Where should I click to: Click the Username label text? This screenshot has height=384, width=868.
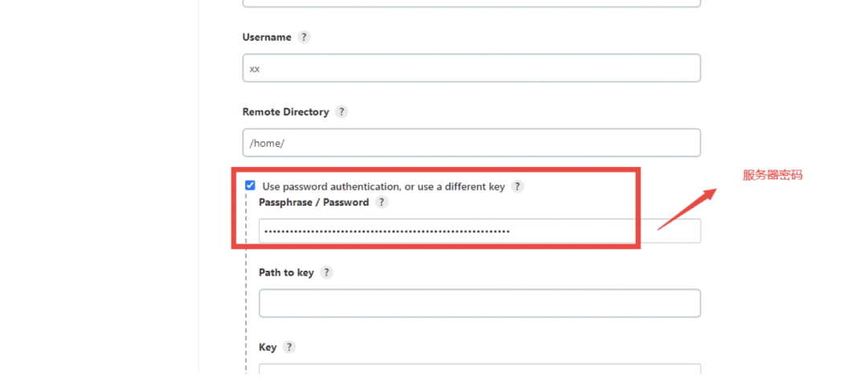coord(267,37)
